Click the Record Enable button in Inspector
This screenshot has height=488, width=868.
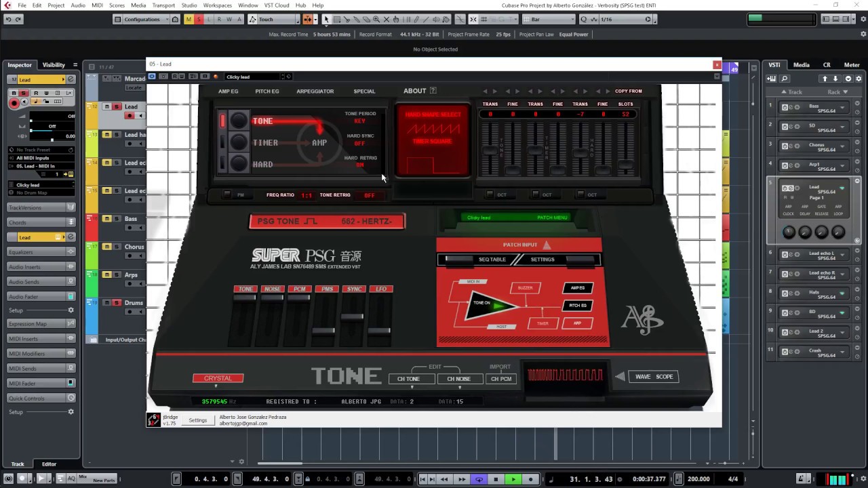tap(14, 103)
